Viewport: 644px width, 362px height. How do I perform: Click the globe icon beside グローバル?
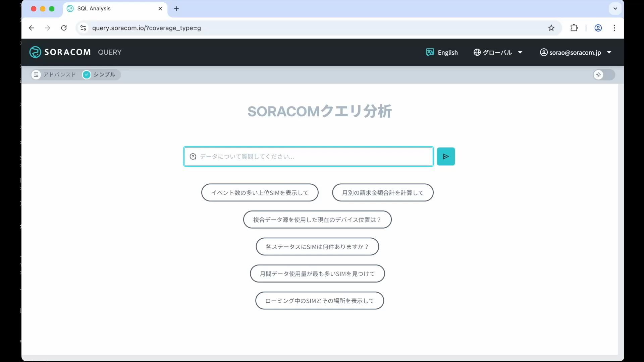477,52
